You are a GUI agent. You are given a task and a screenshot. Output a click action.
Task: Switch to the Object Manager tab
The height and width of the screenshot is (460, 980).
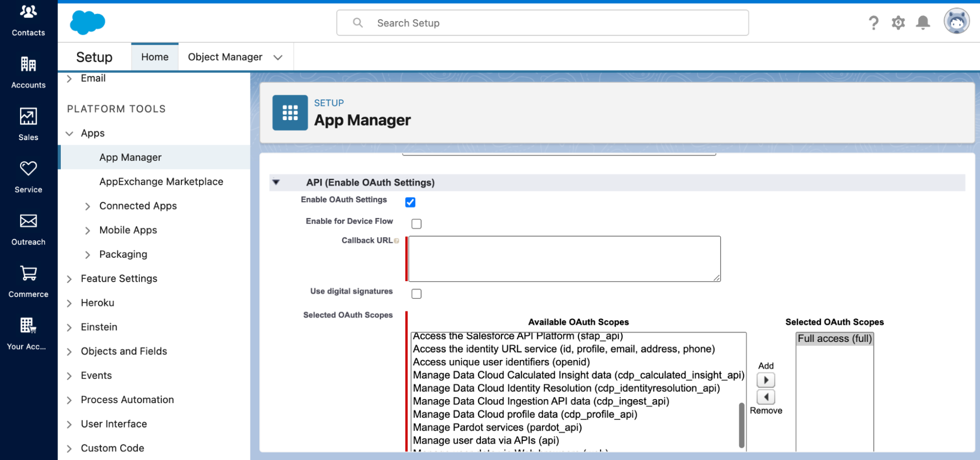point(225,57)
